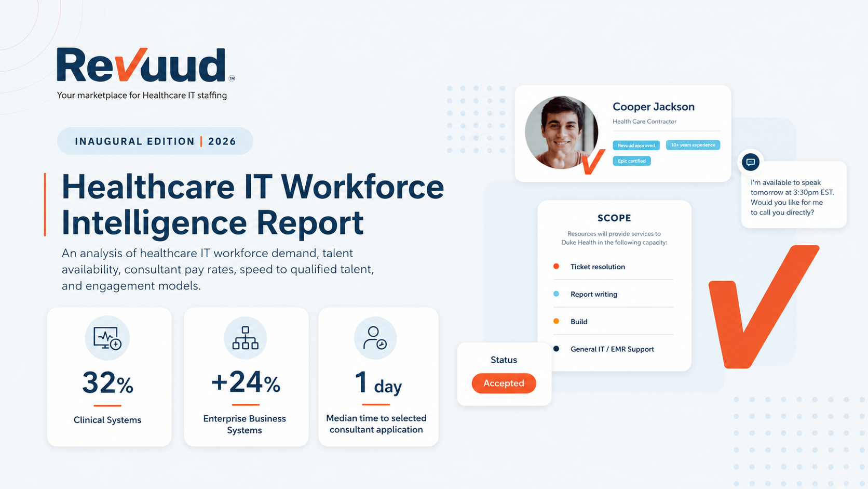The height and width of the screenshot is (489, 868).
Task: Click the Clinical Systems label
Action: click(107, 420)
